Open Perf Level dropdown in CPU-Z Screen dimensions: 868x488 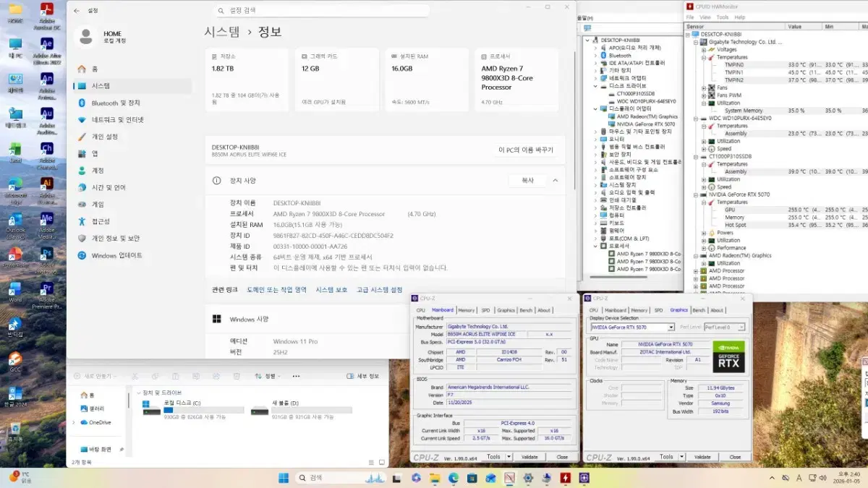pos(741,328)
